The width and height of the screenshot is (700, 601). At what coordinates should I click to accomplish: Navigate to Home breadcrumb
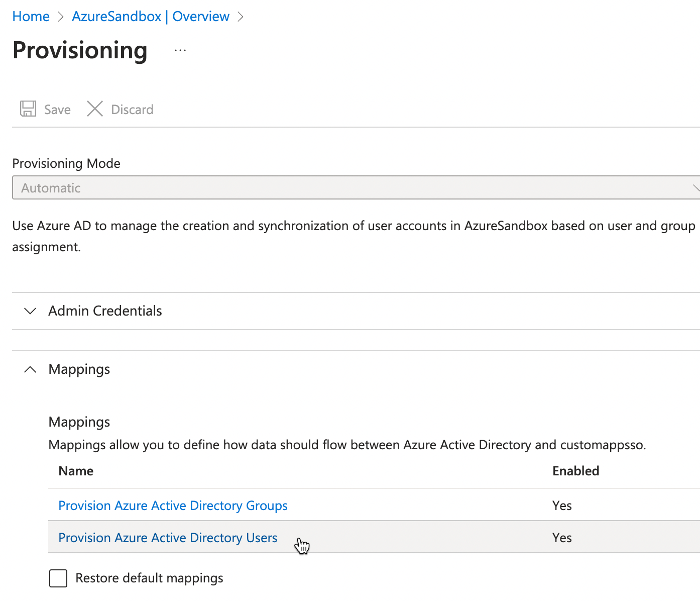click(31, 16)
